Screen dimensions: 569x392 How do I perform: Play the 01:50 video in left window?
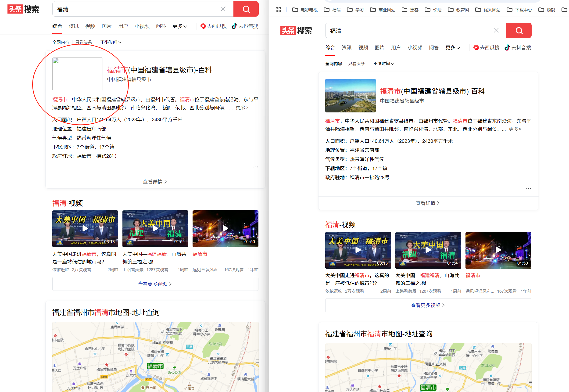click(x=225, y=229)
